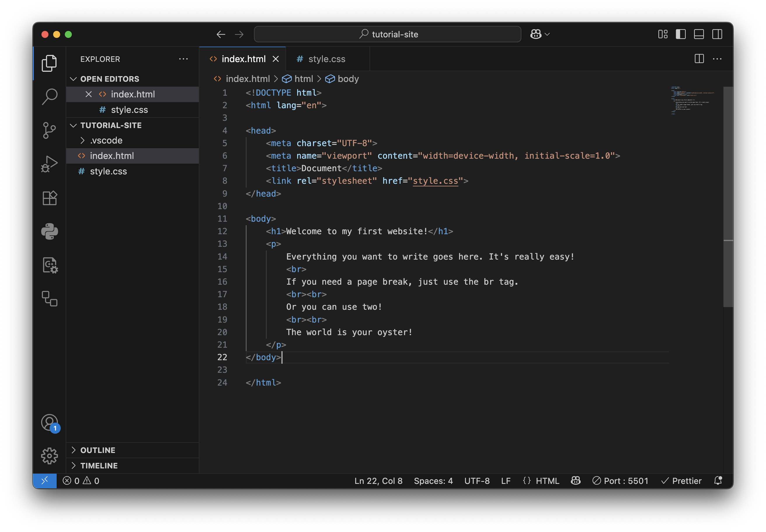Screen dimensions: 766x532
Task: Click the Live Server Port : 5501 item
Action: click(620, 481)
